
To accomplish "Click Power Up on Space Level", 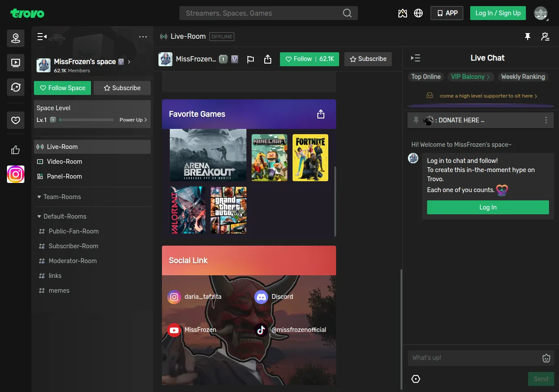I will click(133, 120).
